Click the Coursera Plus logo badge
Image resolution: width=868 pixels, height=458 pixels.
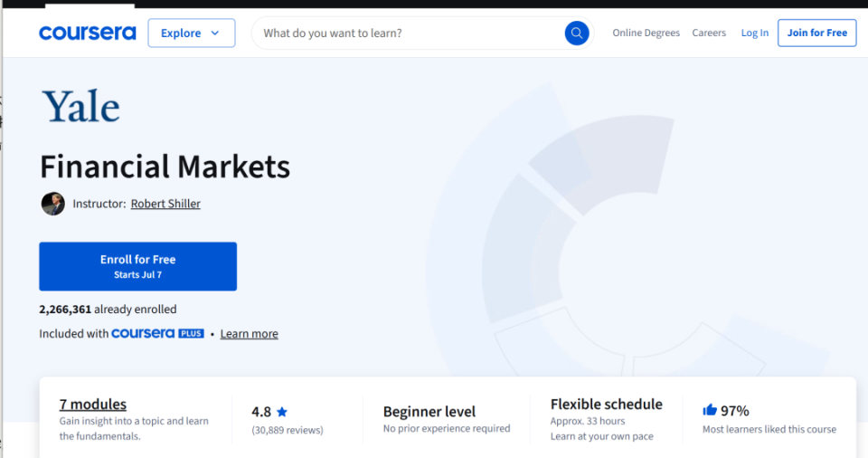(157, 333)
